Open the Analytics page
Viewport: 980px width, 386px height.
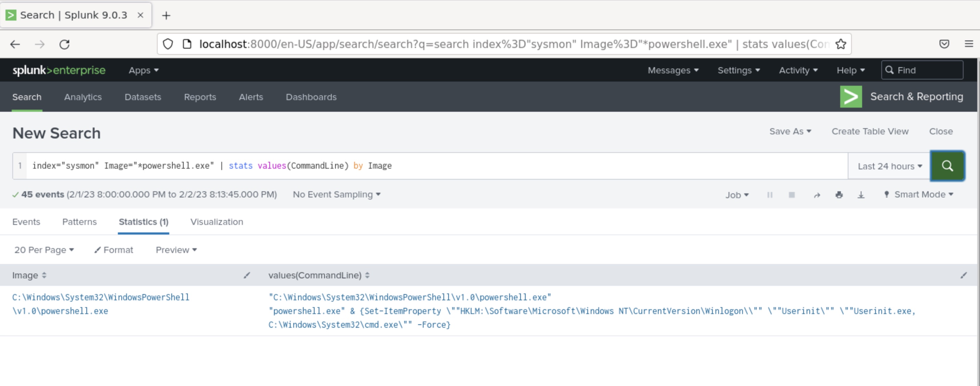tap(83, 97)
